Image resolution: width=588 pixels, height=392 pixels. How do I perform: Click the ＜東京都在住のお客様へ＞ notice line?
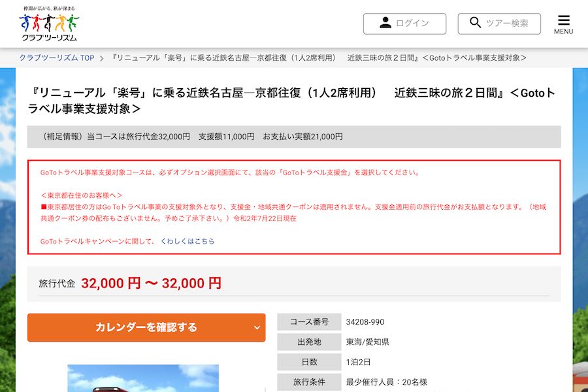click(82, 195)
